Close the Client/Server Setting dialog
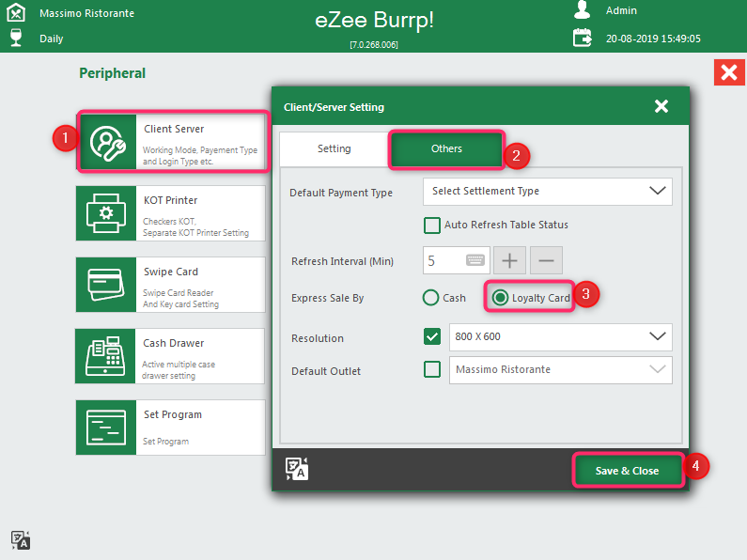Viewport: 747px width, 560px height. coord(661,106)
